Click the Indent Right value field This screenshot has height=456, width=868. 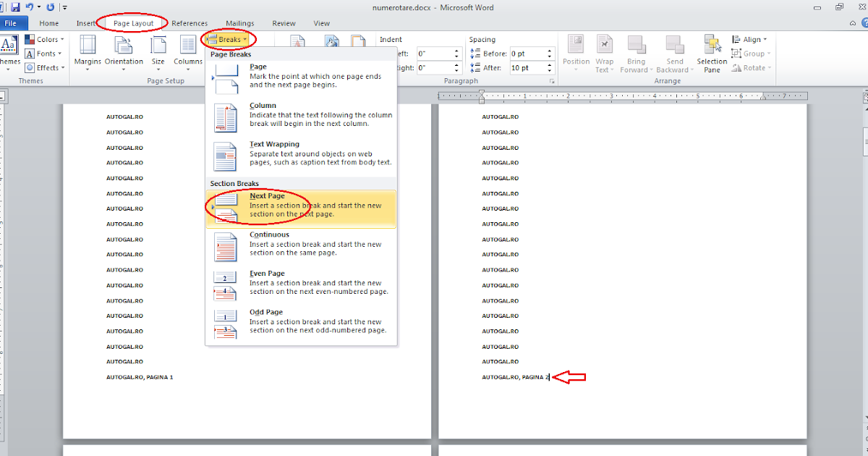(x=435, y=68)
